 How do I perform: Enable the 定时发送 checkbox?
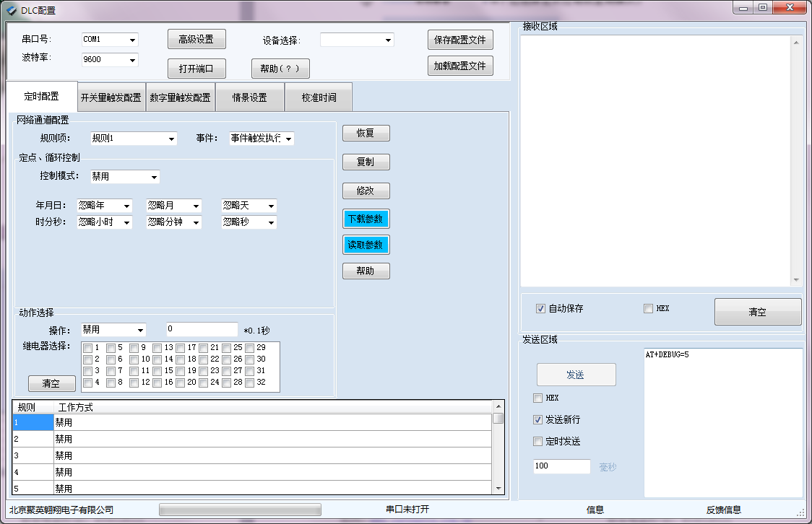click(x=537, y=441)
